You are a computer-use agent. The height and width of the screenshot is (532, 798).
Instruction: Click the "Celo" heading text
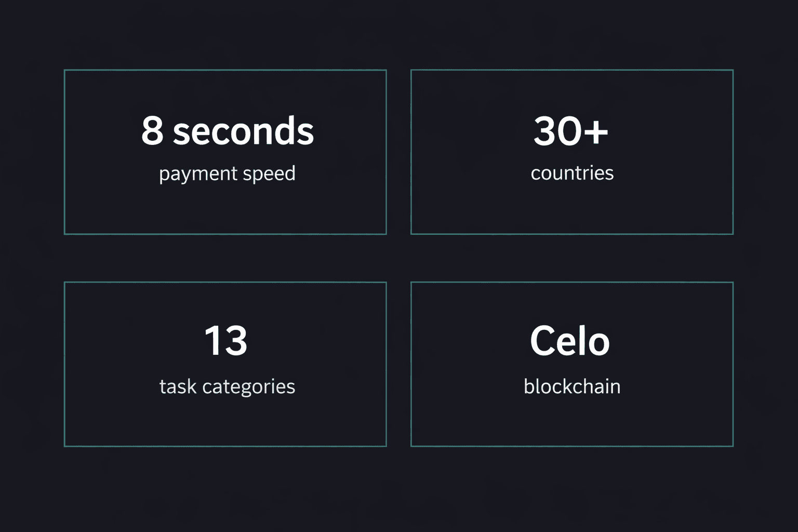click(570, 341)
